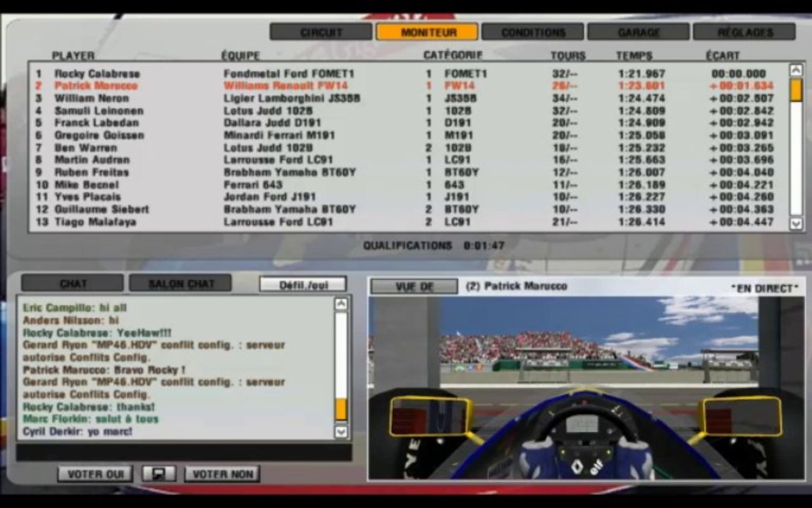Click team Ferrari 643

(x=253, y=185)
